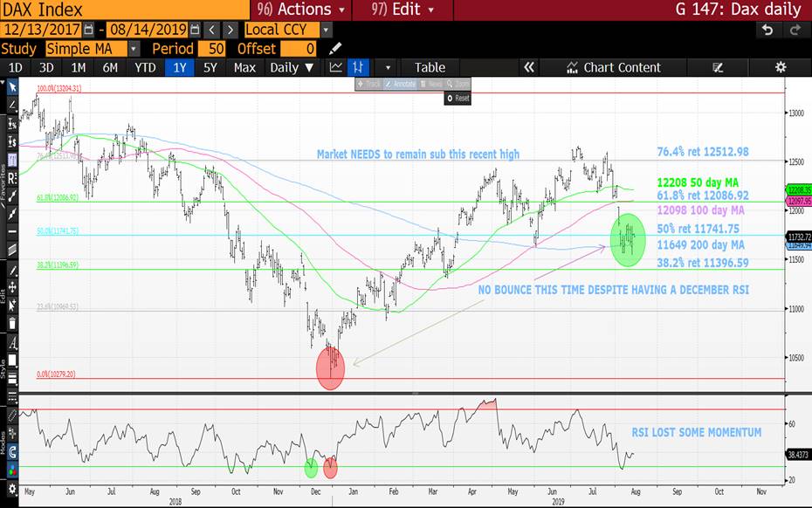Toggle the Annotate mode button

tap(401, 84)
